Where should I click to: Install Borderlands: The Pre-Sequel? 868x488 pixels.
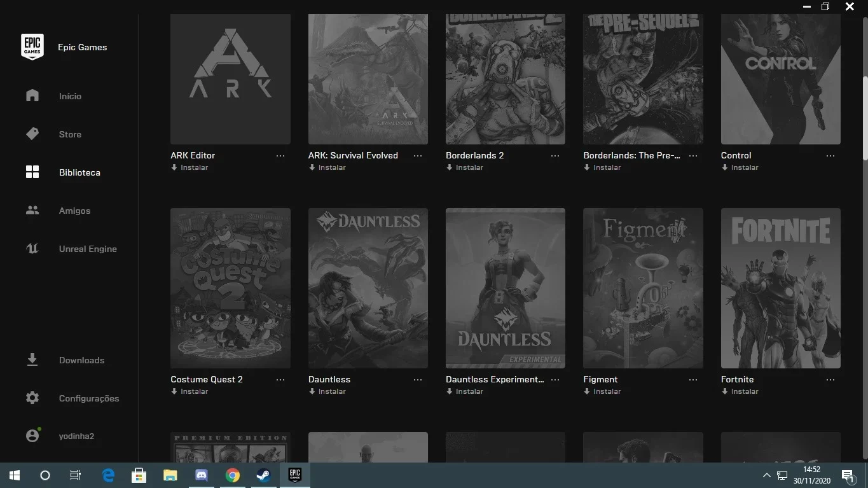[602, 167]
